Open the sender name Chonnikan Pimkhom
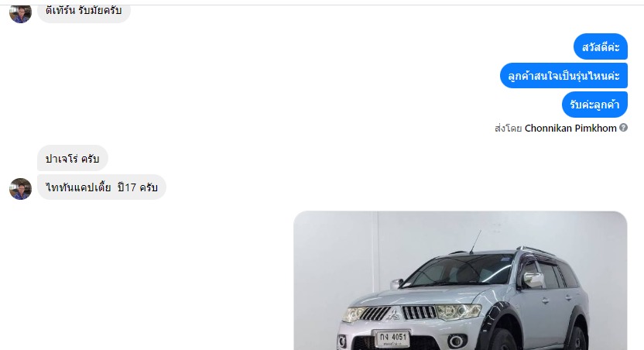The height and width of the screenshot is (350, 644). point(570,129)
